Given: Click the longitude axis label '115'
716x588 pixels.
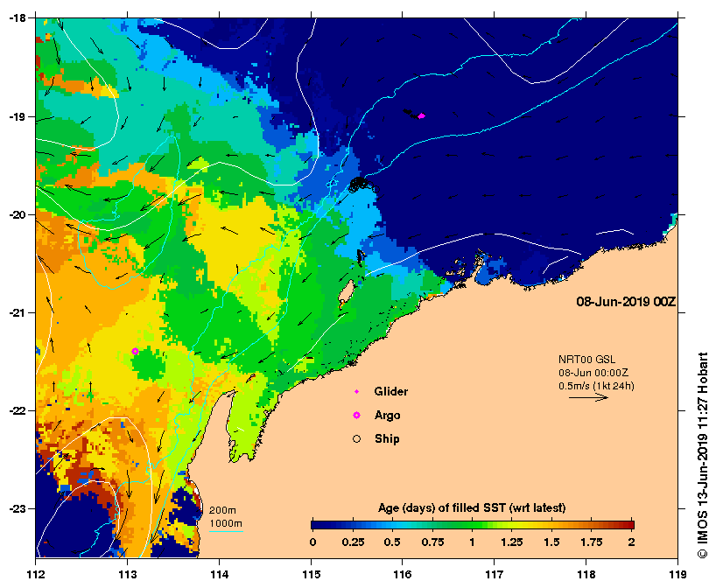Looking at the screenshot, I should point(311,574).
